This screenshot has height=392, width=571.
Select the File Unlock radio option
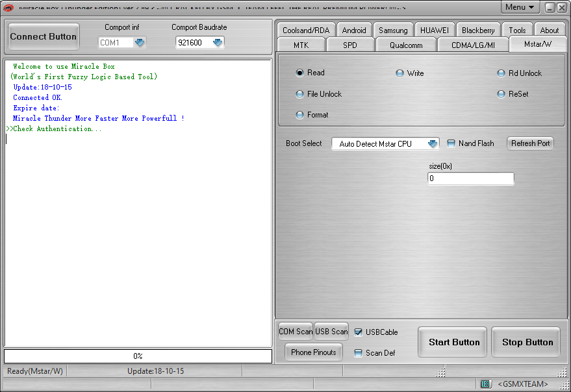(x=299, y=94)
